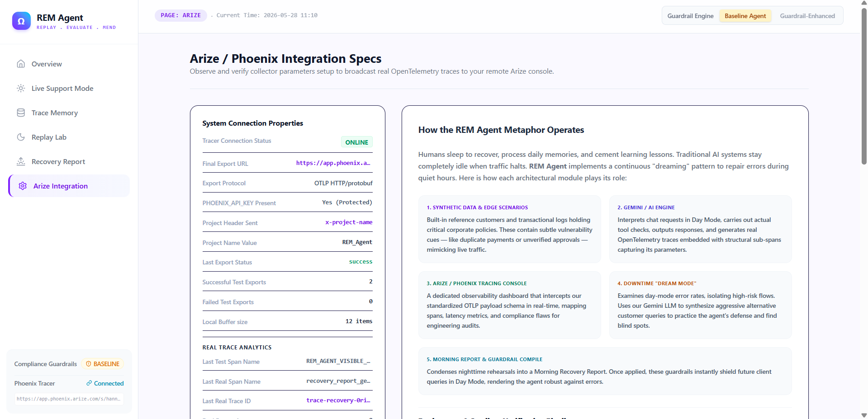Click the REPLAY . EVALUATE . MEND tagline
Screen dimensions: 868x419
[76, 28]
